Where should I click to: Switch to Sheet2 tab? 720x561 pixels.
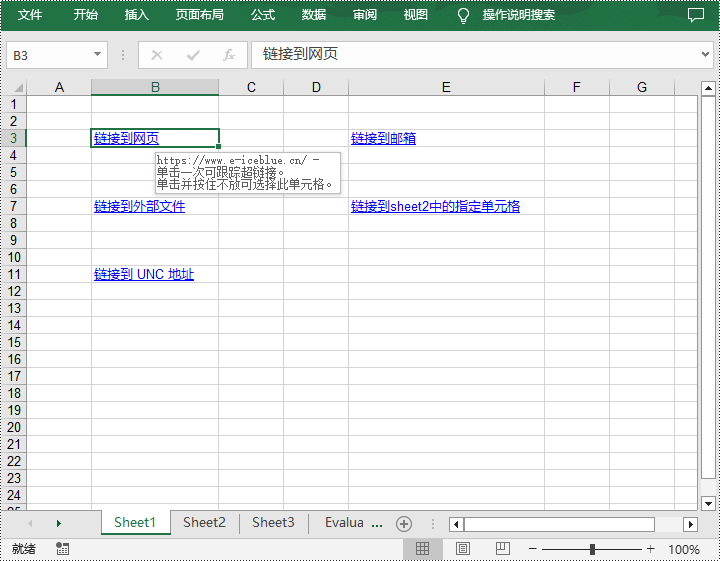[x=204, y=522]
